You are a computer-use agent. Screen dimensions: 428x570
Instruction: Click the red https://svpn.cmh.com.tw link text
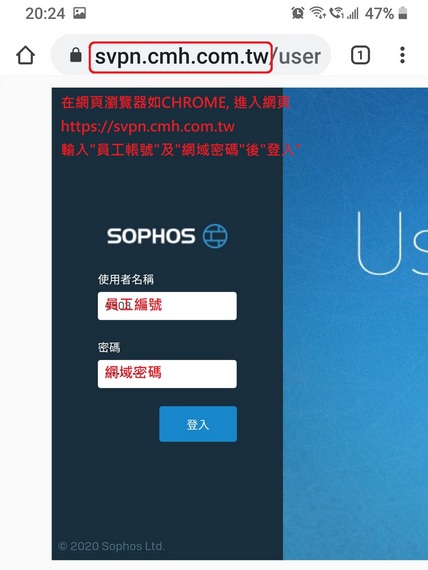[148, 127]
